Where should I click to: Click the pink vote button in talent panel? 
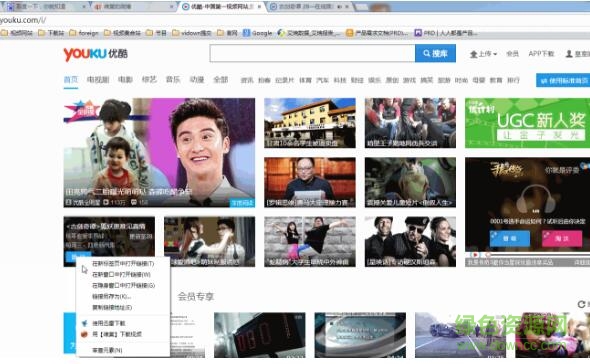pos(562,239)
